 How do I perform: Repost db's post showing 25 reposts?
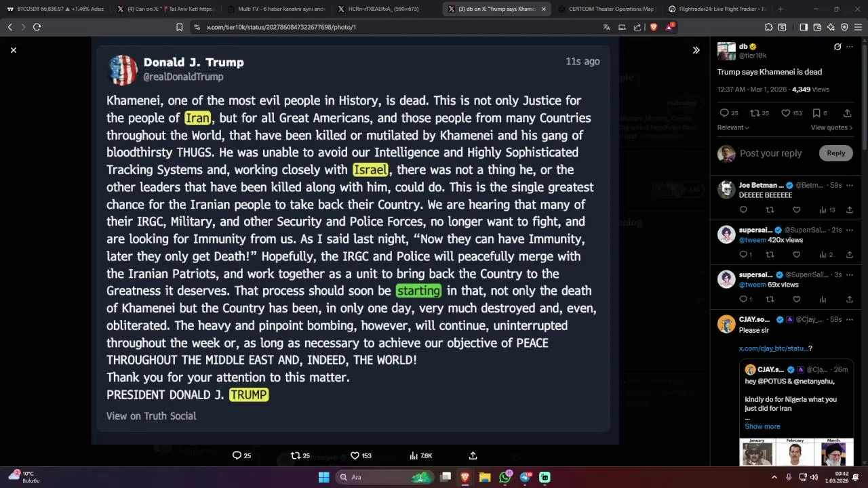[x=759, y=113]
